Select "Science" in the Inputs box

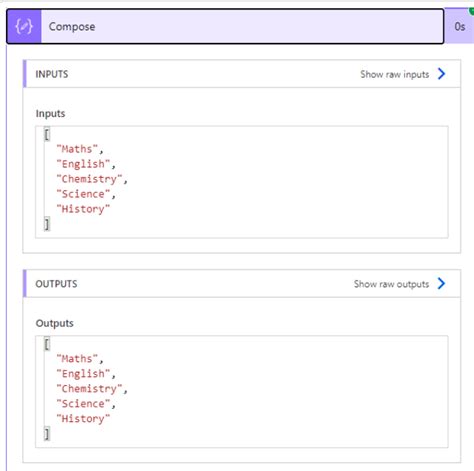83,194
